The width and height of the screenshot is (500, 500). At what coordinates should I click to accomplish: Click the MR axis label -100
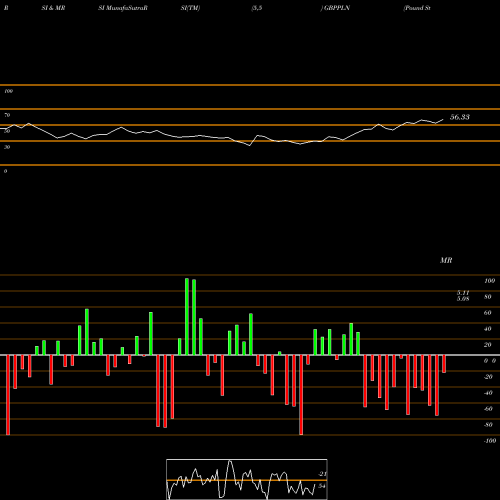click(489, 441)
